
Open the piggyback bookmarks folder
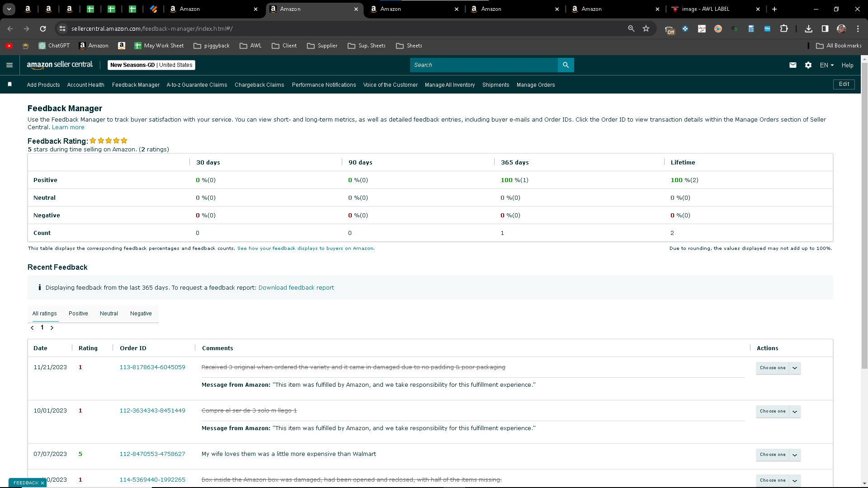[x=212, y=46]
